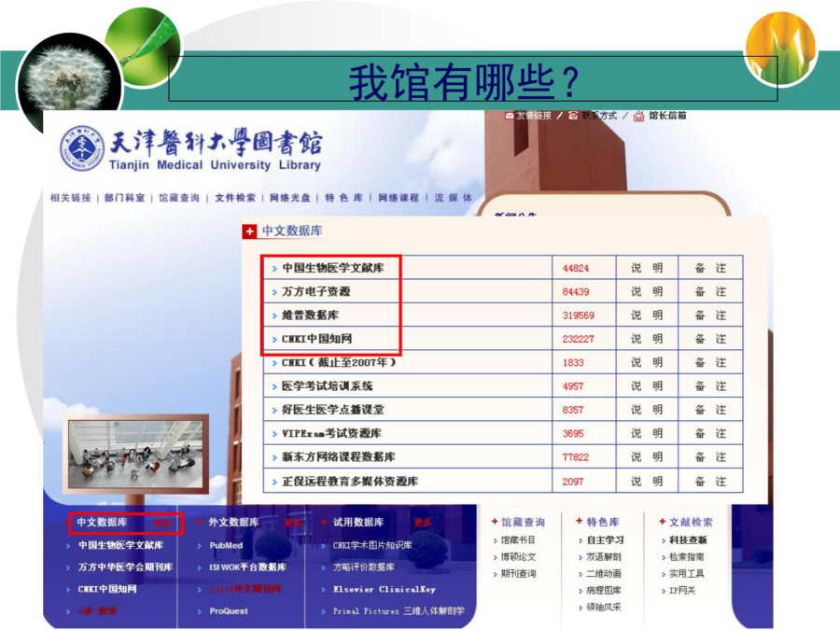Go to 网络课程 in the navigation bar
Screen dimensions: 840x630
point(399,198)
